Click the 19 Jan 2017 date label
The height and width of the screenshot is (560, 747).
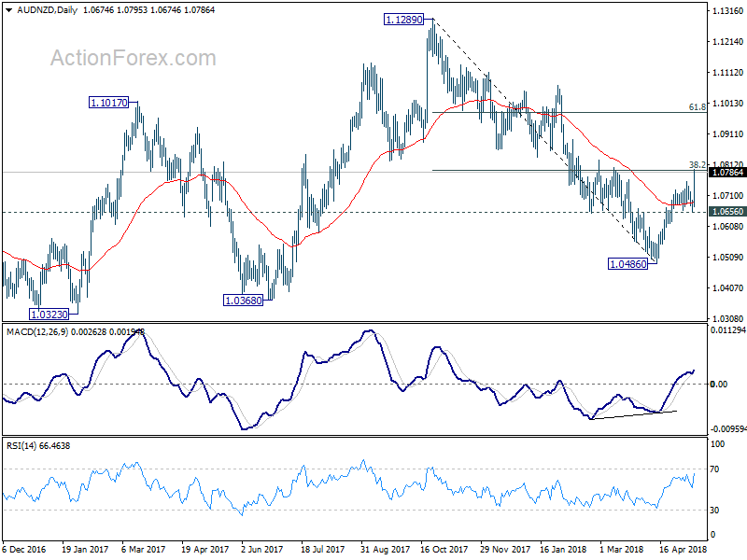click(x=85, y=550)
